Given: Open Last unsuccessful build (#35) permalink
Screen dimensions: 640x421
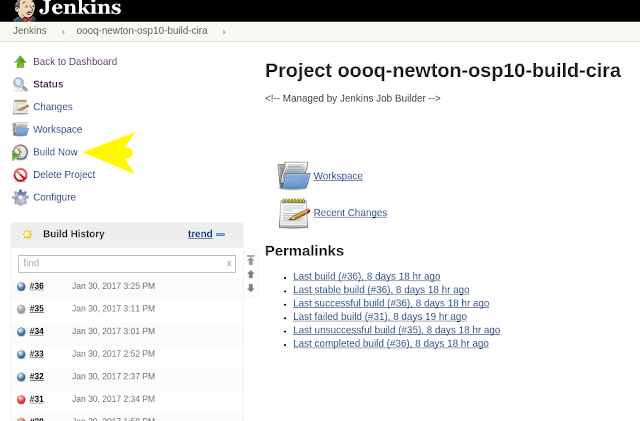Looking at the screenshot, I should (x=397, y=330).
